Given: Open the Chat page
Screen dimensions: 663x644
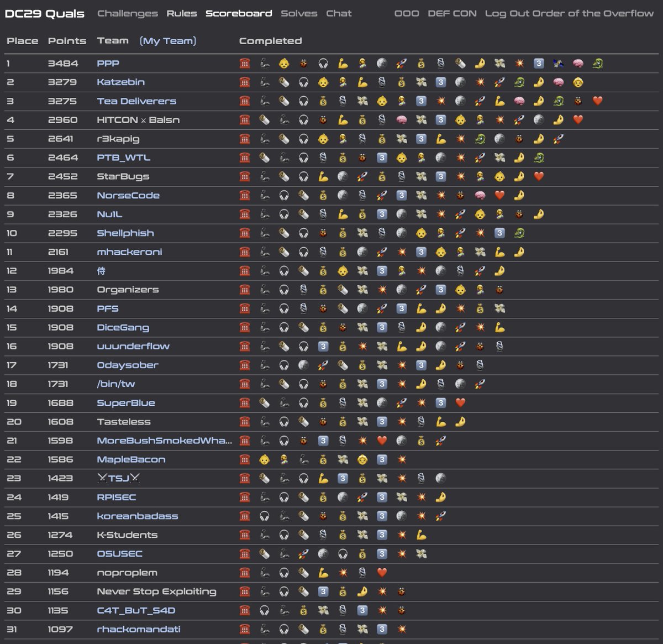Looking at the screenshot, I should tap(339, 13).
